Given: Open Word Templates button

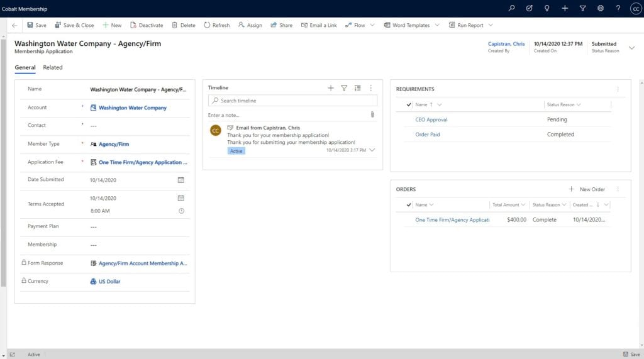Looking at the screenshot, I should coord(407,25).
